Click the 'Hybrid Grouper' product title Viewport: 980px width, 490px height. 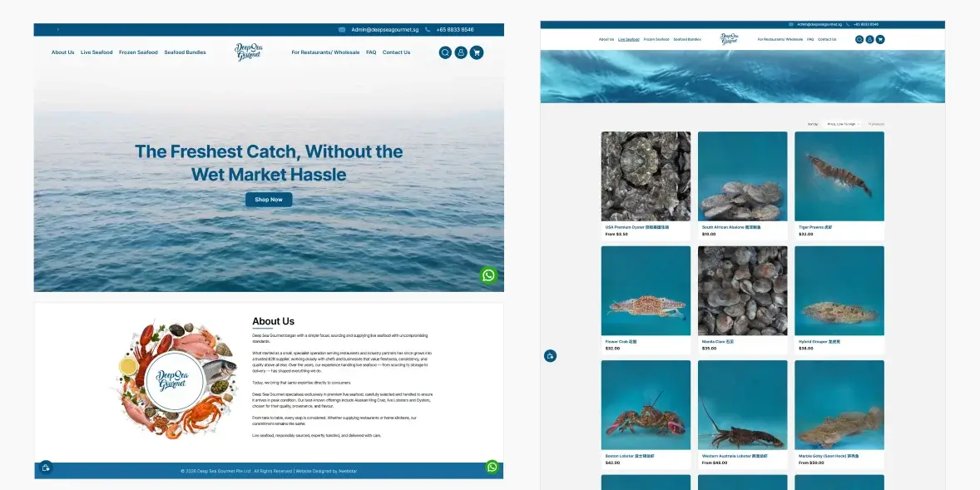click(x=819, y=342)
